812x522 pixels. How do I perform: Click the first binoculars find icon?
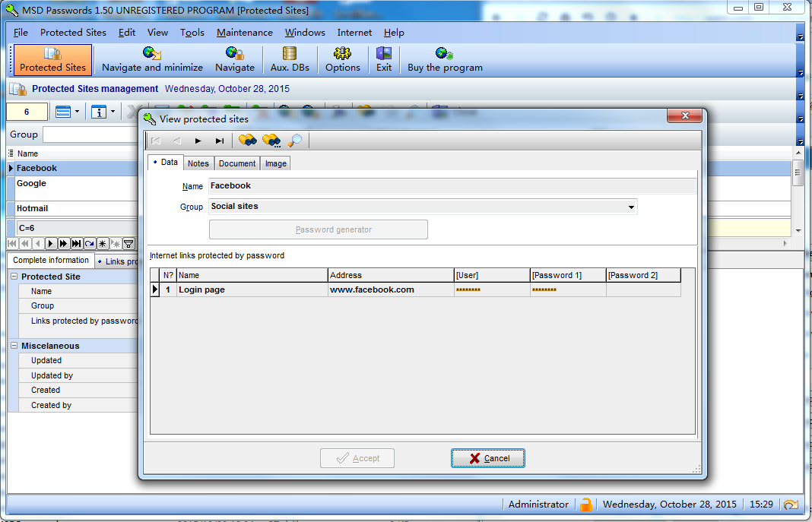[x=247, y=141]
